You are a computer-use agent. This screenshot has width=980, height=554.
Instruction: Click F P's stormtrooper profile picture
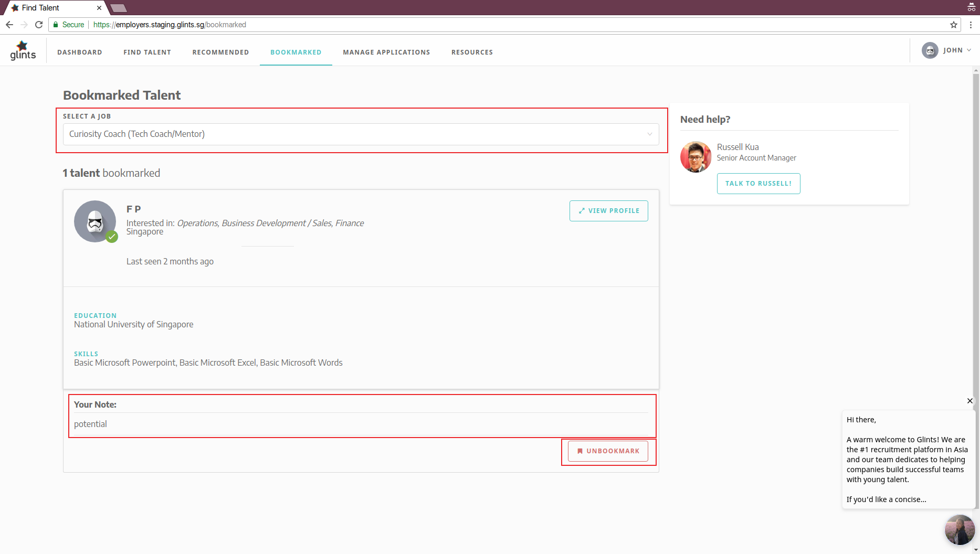click(95, 221)
